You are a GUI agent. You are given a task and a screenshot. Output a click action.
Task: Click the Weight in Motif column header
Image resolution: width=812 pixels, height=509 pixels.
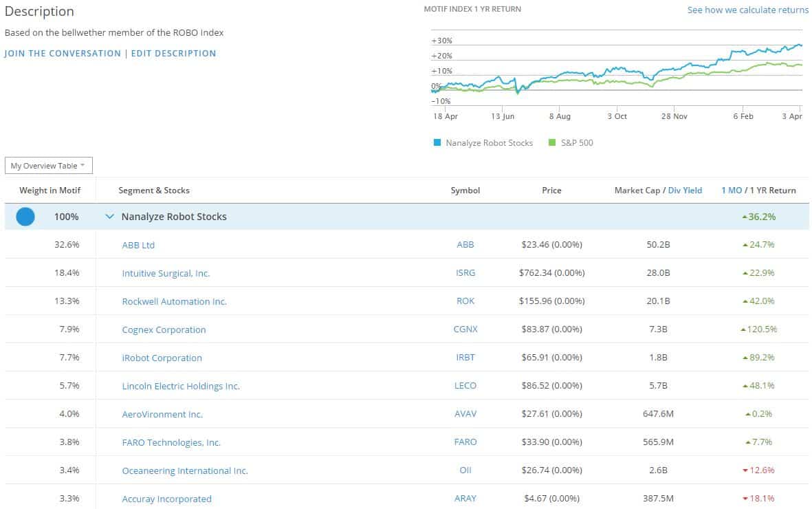pos(50,191)
